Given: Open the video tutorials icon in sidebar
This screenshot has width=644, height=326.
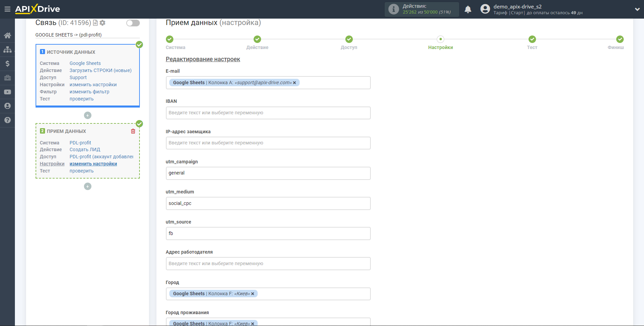Looking at the screenshot, I should point(7,92).
